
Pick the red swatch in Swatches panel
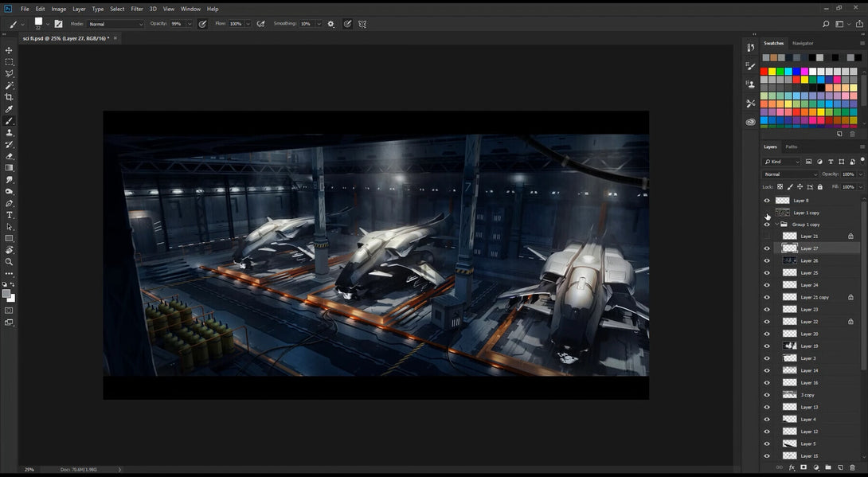click(x=764, y=72)
